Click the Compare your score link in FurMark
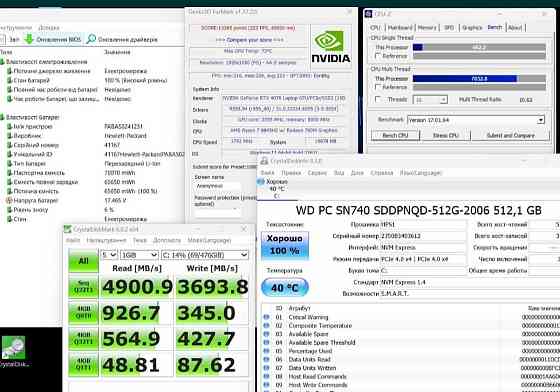560x392 pixels. pos(249,40)
